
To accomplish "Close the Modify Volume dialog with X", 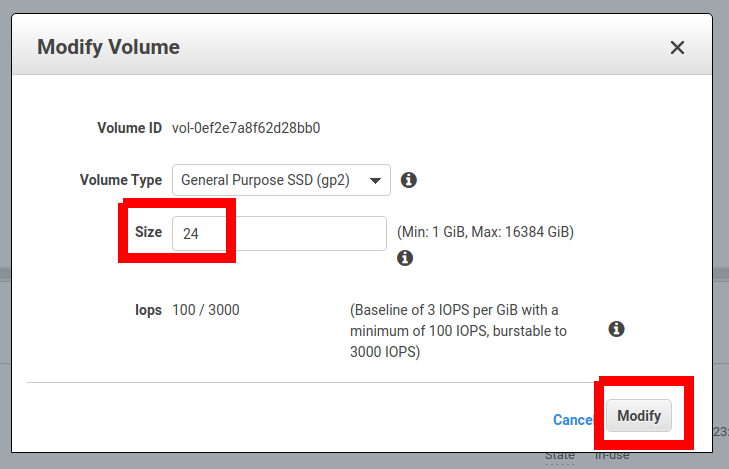I will coord(677,47).
